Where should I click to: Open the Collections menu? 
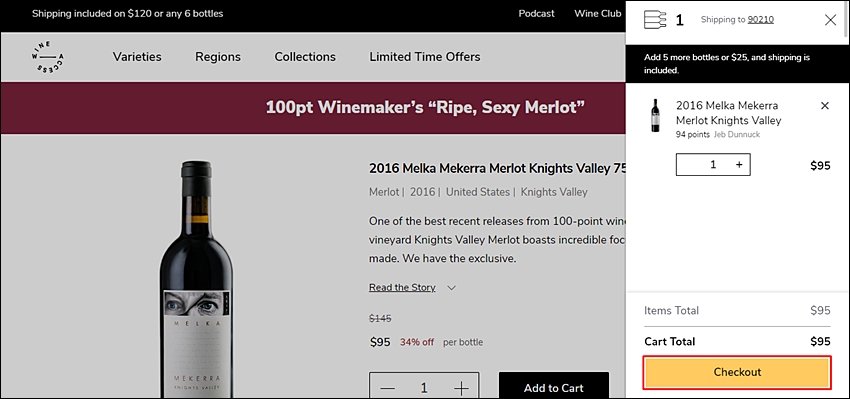click(x=305, y=56)
